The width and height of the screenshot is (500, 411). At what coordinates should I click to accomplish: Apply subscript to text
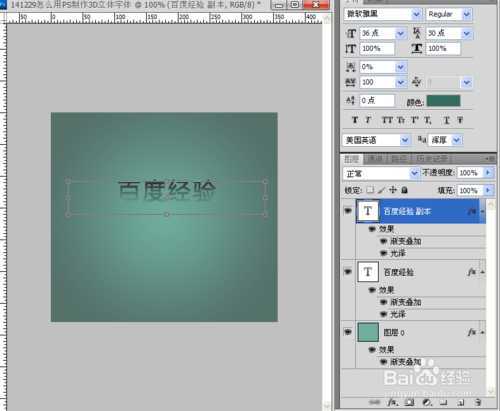coord(428,120)
